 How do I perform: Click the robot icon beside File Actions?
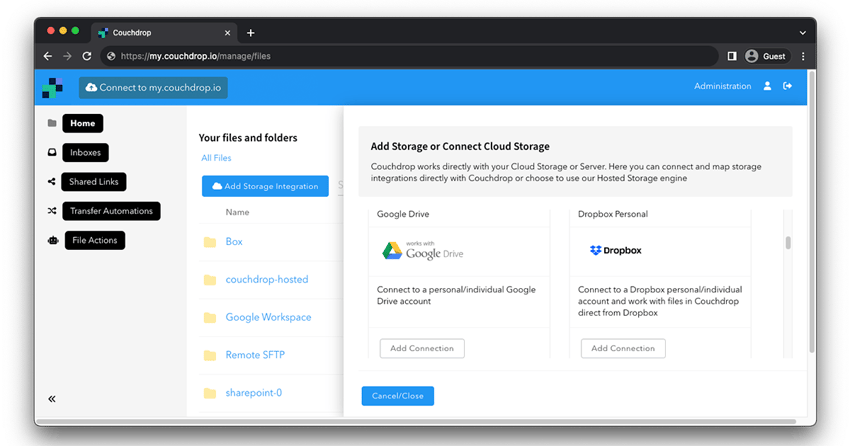pos(53,240)
